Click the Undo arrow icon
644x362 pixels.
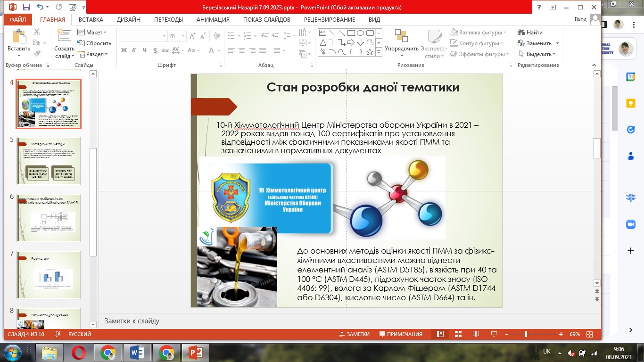click(x=40, y=7)
